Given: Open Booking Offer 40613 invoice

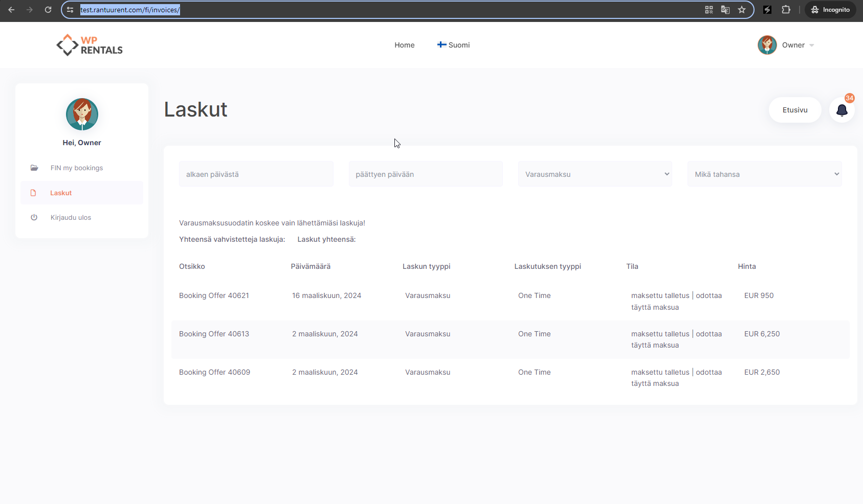Looking at the screenshot, I should pyautogui.click(x=214, y=334).
